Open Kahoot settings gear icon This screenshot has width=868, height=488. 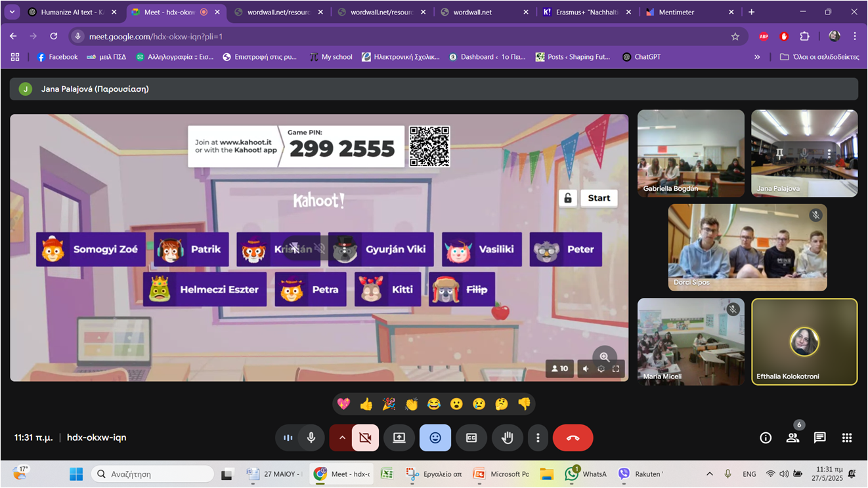(x=601, y=369)
